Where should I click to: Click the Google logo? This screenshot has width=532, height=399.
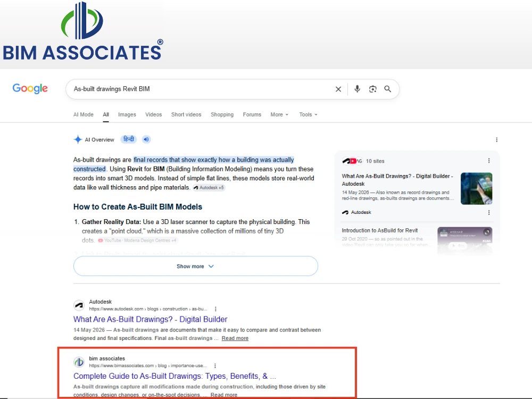click(30, 88)
